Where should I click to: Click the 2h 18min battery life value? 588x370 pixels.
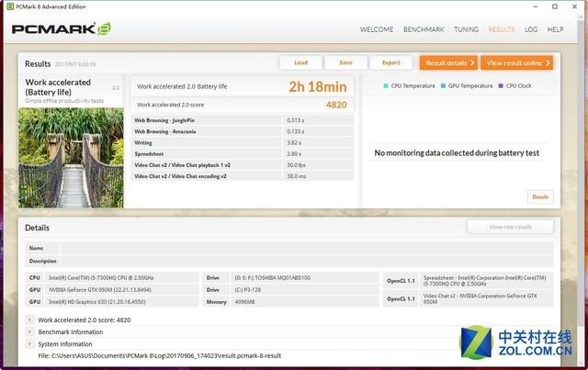[318, 86]
